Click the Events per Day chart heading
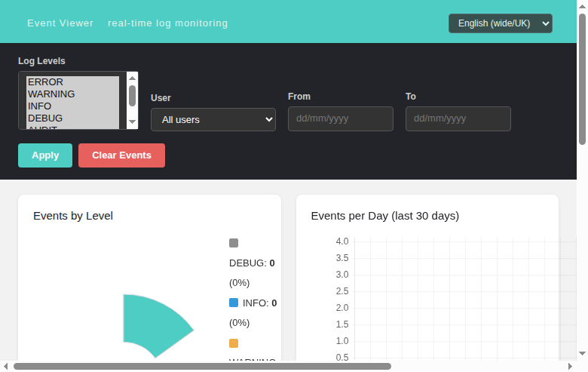Image resolution: width=588 pixels, height=372 pixels. coord(385,216)
